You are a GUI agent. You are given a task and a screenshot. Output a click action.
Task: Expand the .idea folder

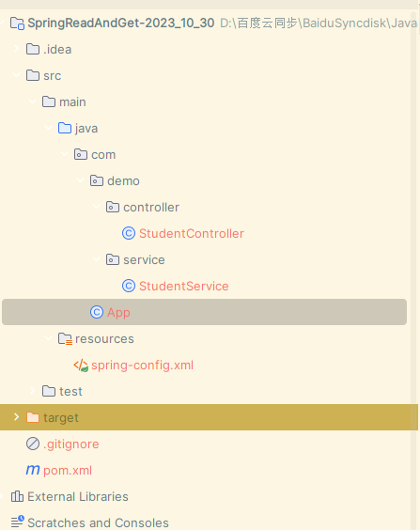[x=16, y=49]
